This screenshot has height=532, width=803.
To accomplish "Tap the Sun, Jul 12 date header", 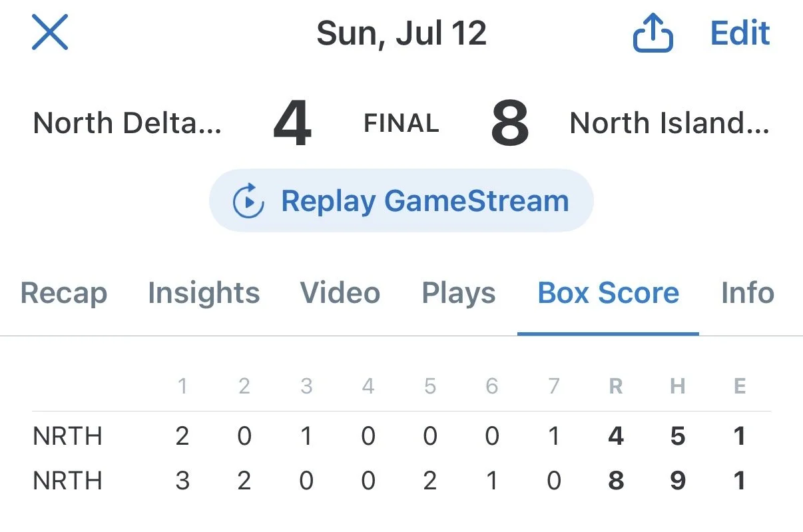I will click(401, 33).
